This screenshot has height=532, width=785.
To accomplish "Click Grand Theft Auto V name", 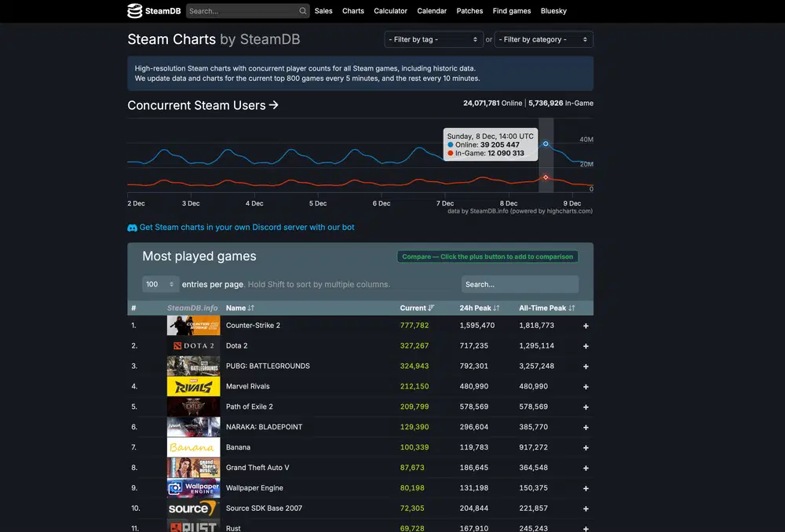I will pyautogui.click(x=257, y=468).
